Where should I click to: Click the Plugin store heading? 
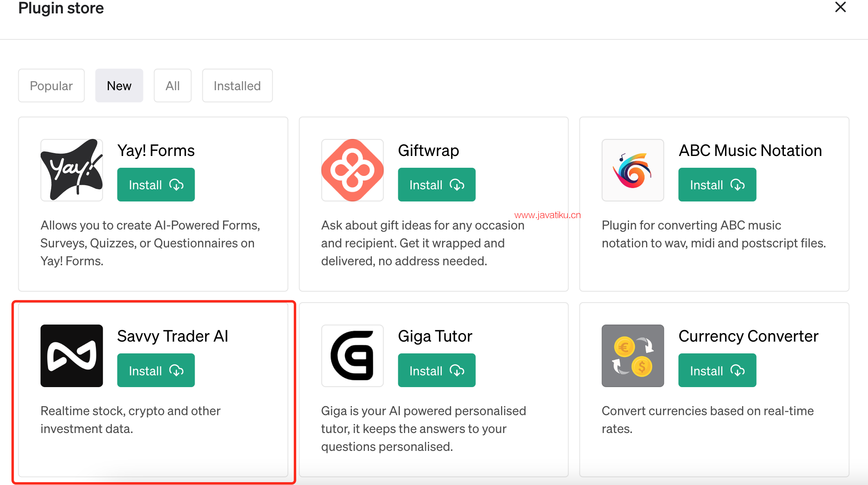61,8
